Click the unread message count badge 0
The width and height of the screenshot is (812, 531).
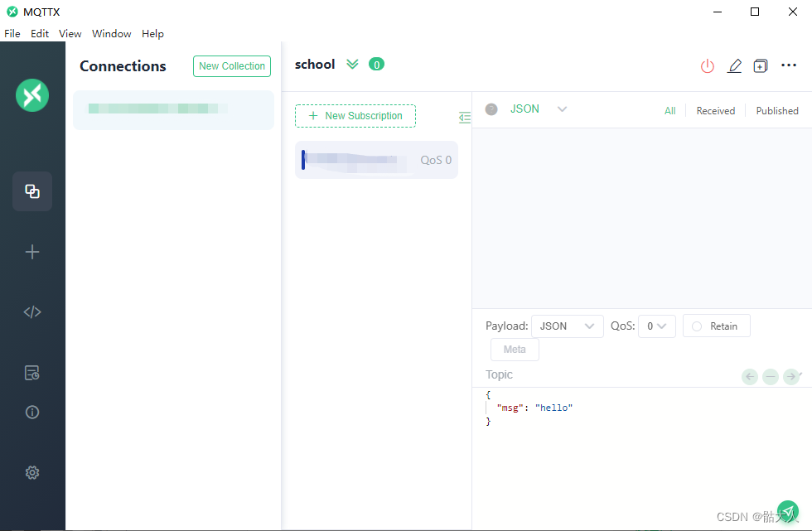tap(376, 64)
